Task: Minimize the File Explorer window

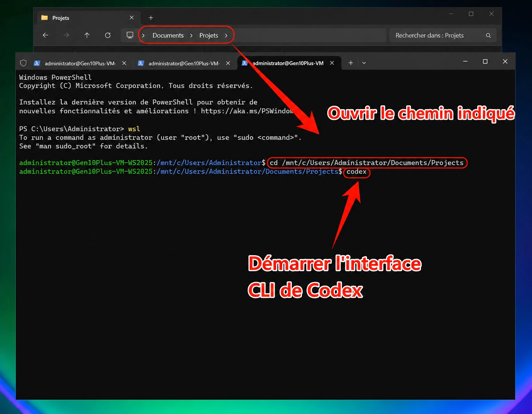Action: pos(451,14)
